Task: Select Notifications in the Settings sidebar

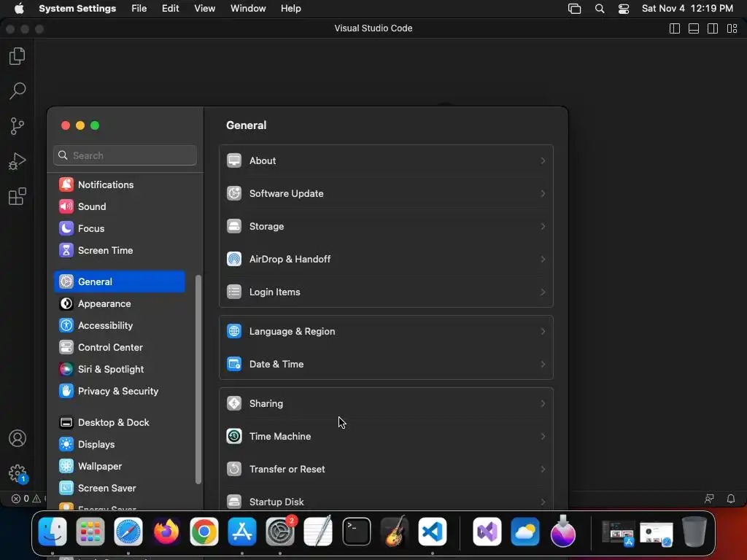Action: tap(119, 184)
